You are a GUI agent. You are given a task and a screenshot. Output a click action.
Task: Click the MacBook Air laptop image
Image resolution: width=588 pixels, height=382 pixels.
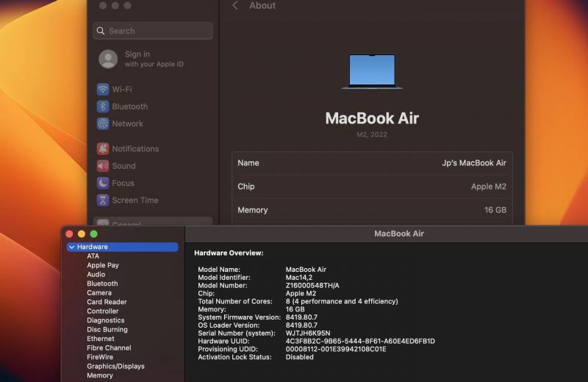tap(372, 72)
